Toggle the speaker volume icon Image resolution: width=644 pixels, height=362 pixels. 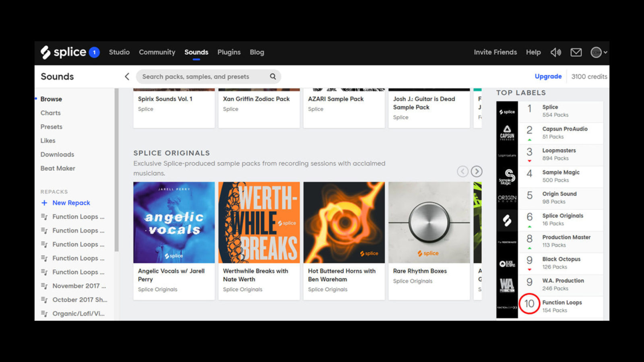tap(556, 52)
